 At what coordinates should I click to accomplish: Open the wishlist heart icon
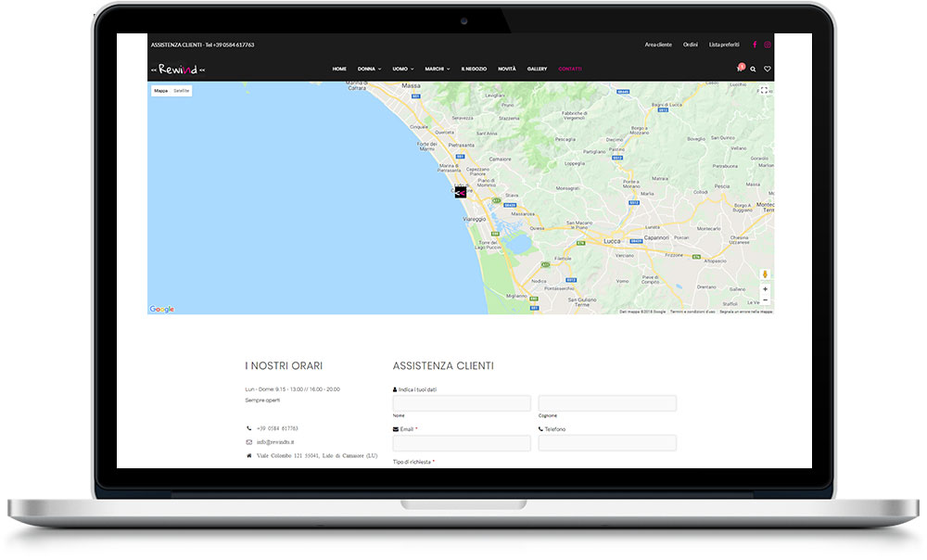[x=768, y=70]
